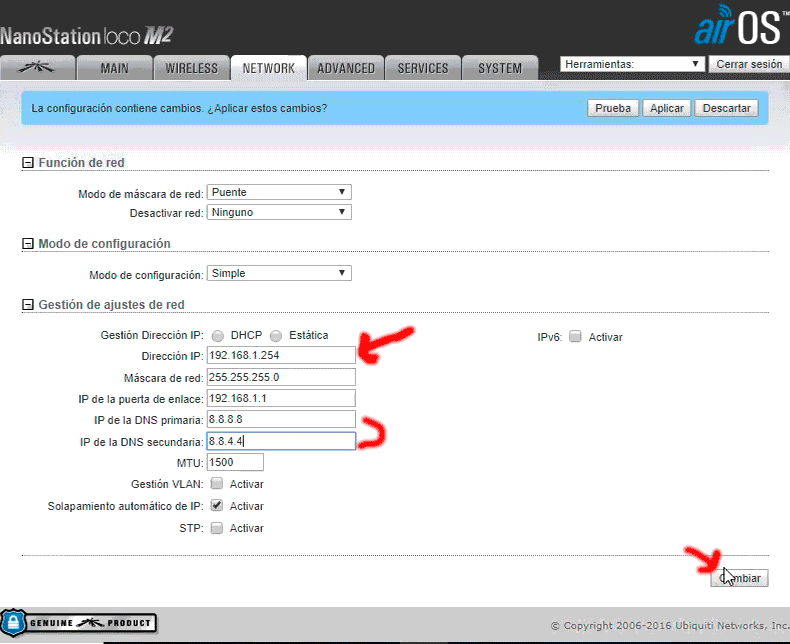Click the MTU field
790x644 pixels.
pyautogui.click(x=235, y=462)
